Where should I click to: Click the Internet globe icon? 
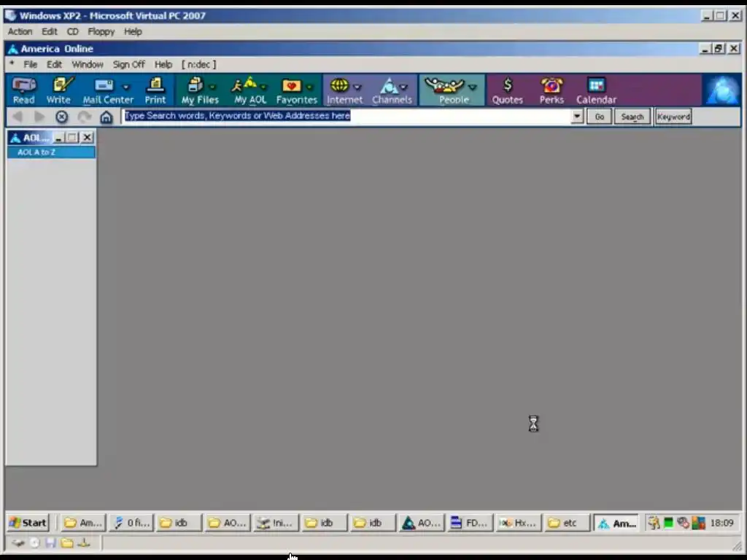pyautogui.click(x=340, y=90)
